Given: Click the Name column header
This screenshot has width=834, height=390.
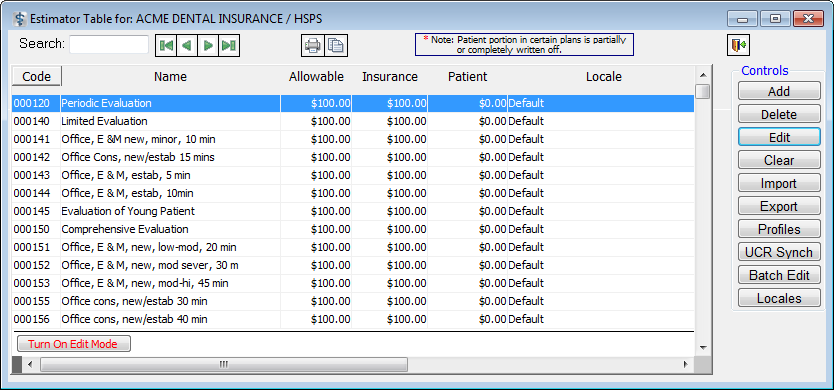Looking at the screenshot, I should coord(170,77).
